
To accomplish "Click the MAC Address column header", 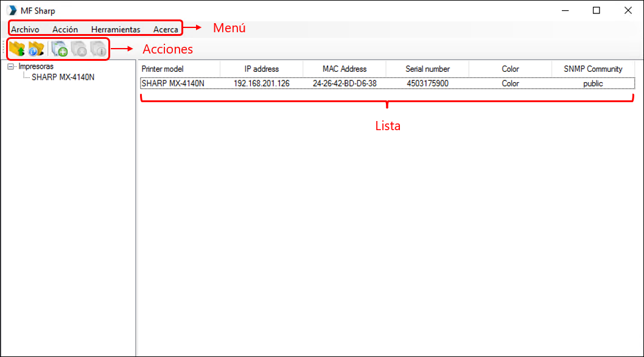I will (x=345, y=69).
